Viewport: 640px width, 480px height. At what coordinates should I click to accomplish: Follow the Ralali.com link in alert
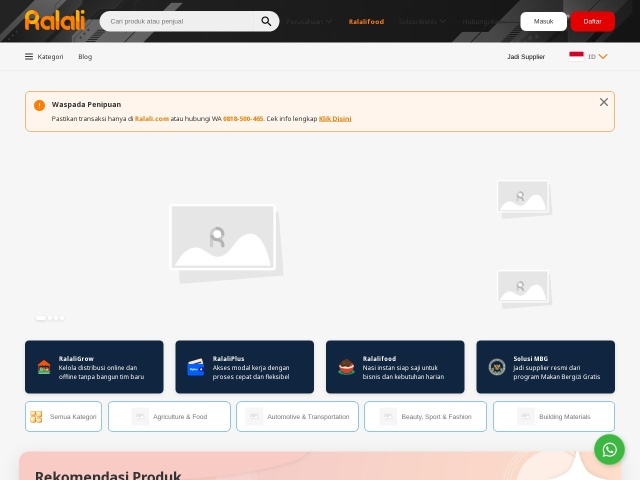151,119
